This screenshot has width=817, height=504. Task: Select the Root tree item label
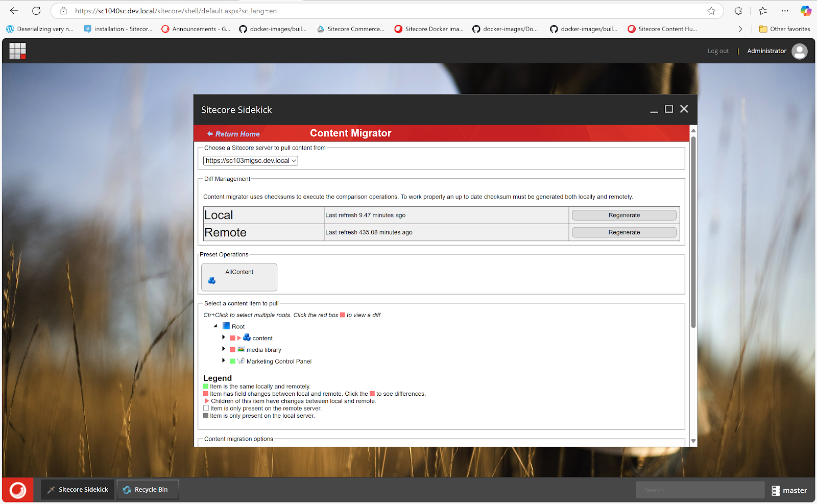pyautogui.click(x=238, y=327)
